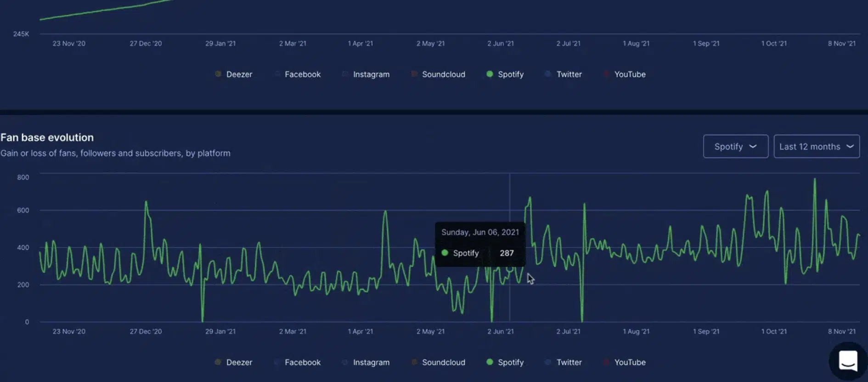Toggle Deezer in Fan base evolution legend

coord(233,362)
